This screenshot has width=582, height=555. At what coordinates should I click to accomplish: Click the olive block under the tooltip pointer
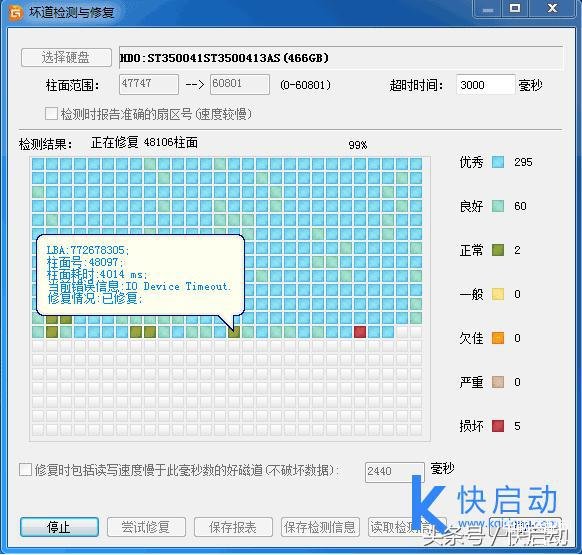[x=234, y=332]
